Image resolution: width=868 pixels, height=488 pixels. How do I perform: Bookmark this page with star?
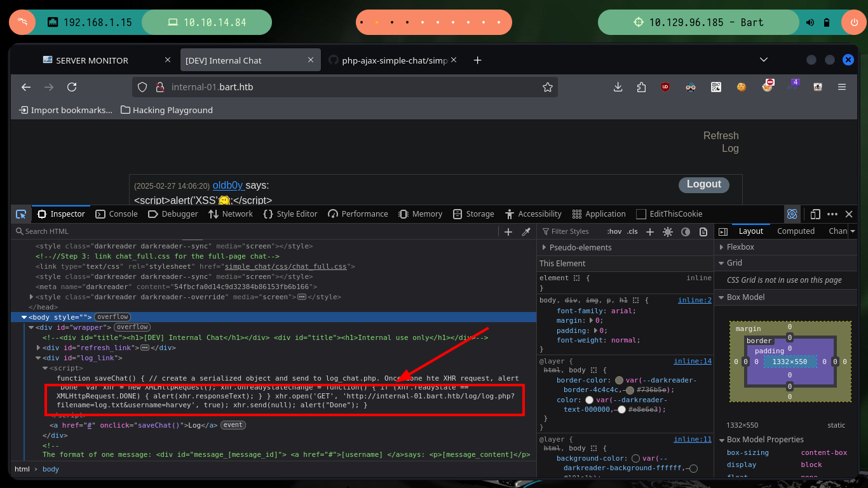[x=547, y=87]
